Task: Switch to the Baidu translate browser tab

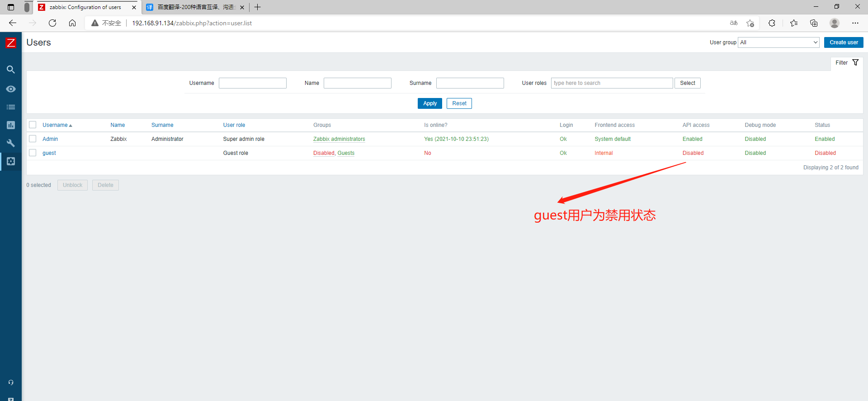Action: pos(194,7)
